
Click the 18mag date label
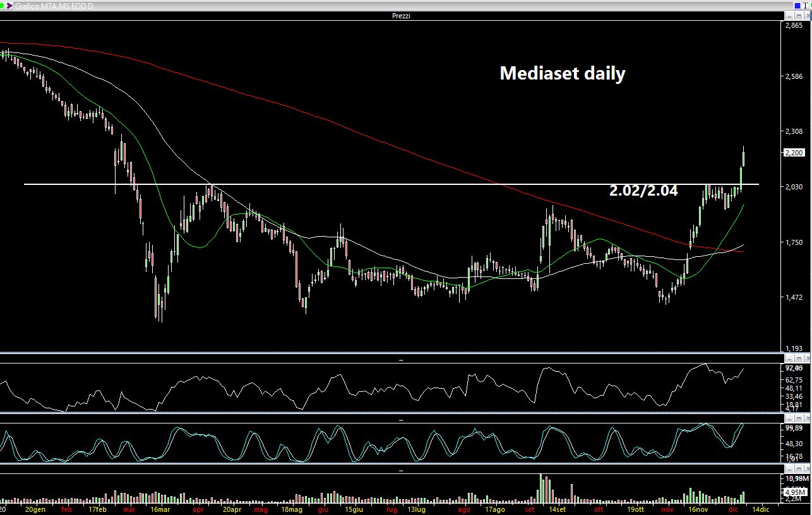click(292, 509)
